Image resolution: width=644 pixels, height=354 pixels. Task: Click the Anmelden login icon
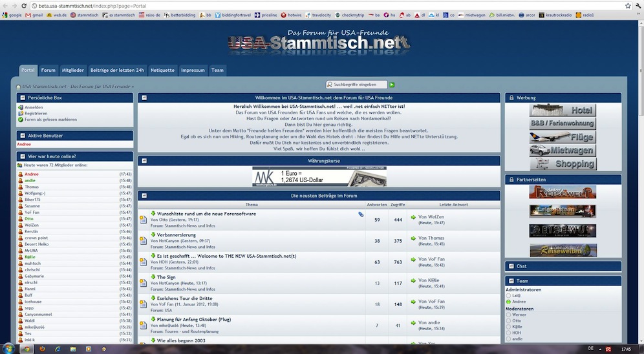click(21, 107)
